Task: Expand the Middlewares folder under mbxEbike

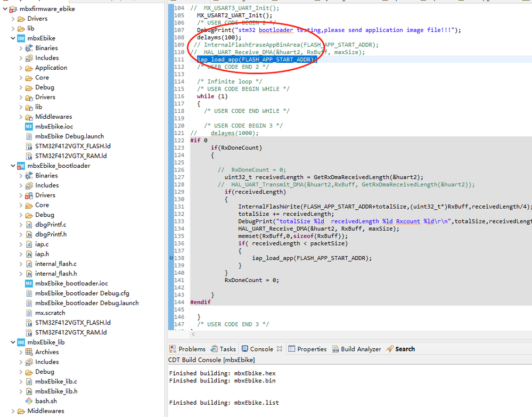Action: (21, 117)
